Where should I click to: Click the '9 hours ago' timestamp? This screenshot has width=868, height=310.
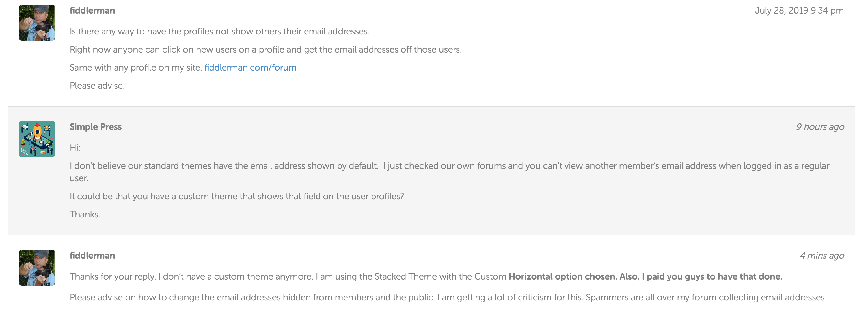click(820, 127)
